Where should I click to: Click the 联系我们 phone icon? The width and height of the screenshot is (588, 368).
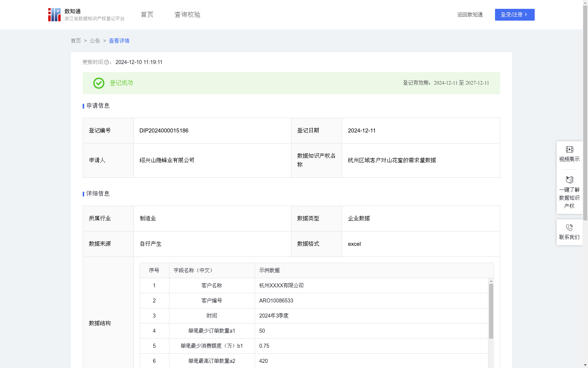pos(569,227)
